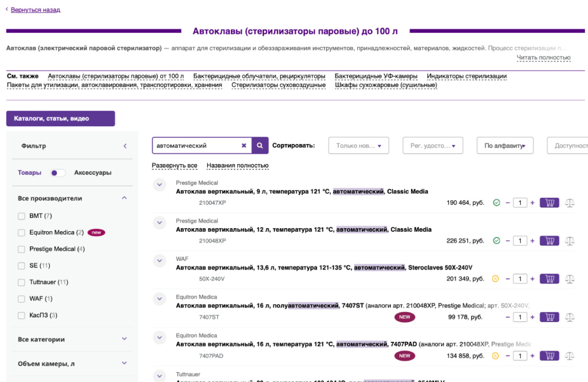588x382 pixels.
Task: Compare the 7407PAD autoclave via scales icon
Action: click(570, 356)
